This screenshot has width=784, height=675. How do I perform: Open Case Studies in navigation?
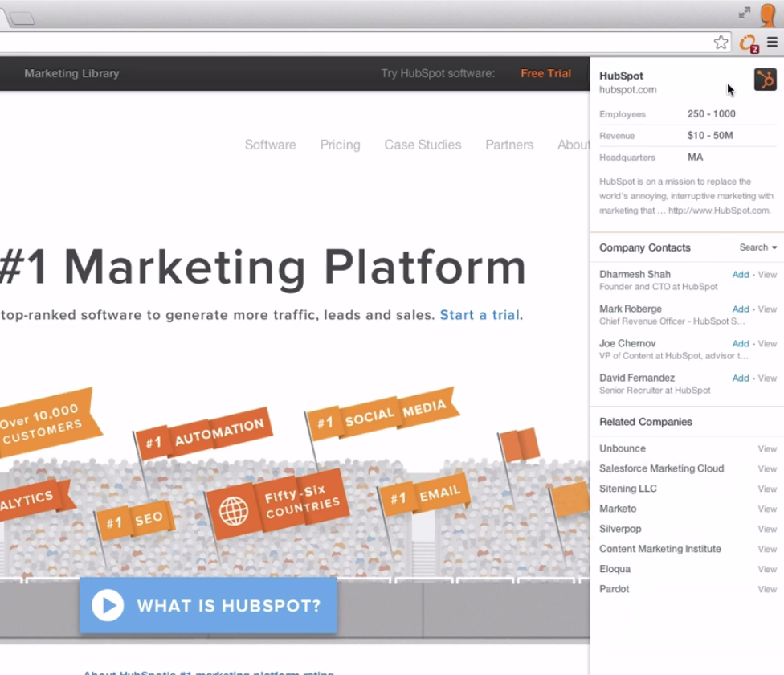click(x=423, y=145)
